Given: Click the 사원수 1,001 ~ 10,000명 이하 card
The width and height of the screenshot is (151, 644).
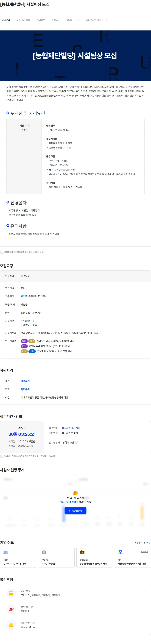Looking at the screenshot, I should click(x=18, y=557).
